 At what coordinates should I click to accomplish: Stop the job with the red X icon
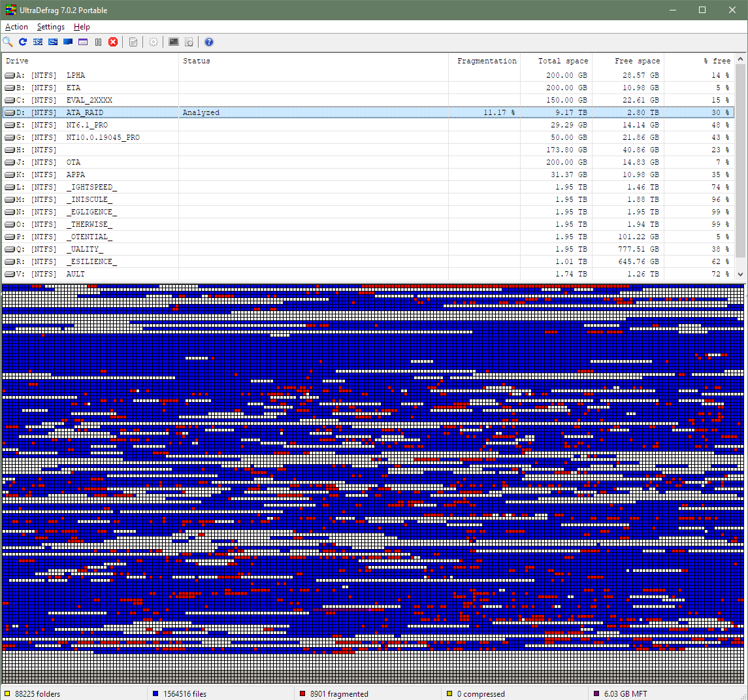coord(113,42)
